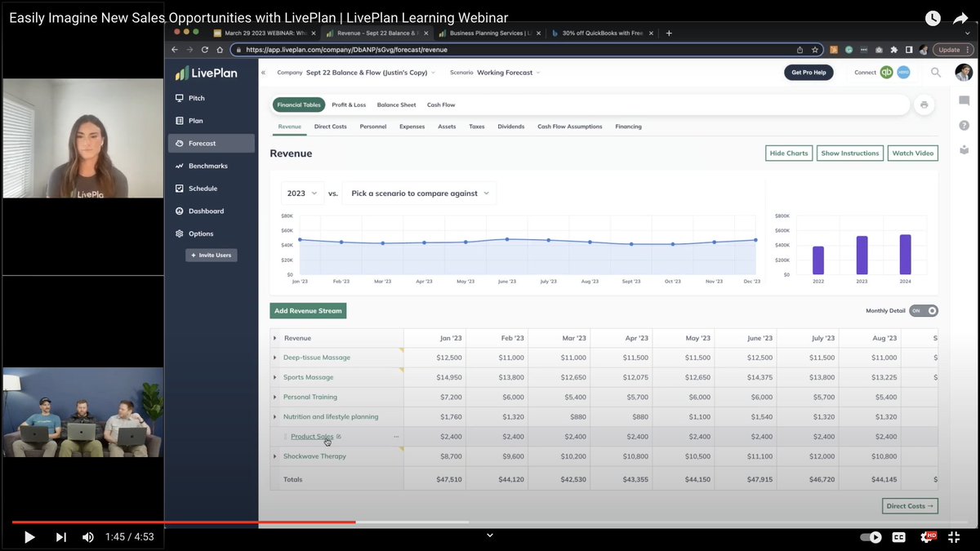
Task: Click the print icon above the revenue charts
Action: (x=924, y=104)
